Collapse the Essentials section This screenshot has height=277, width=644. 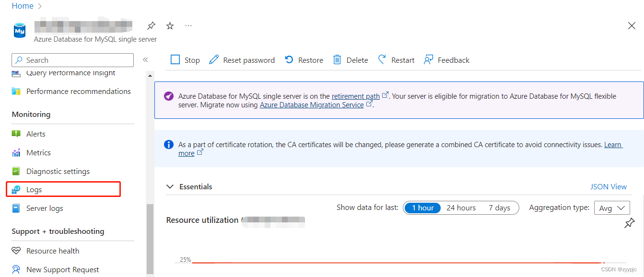click(170, 186)
